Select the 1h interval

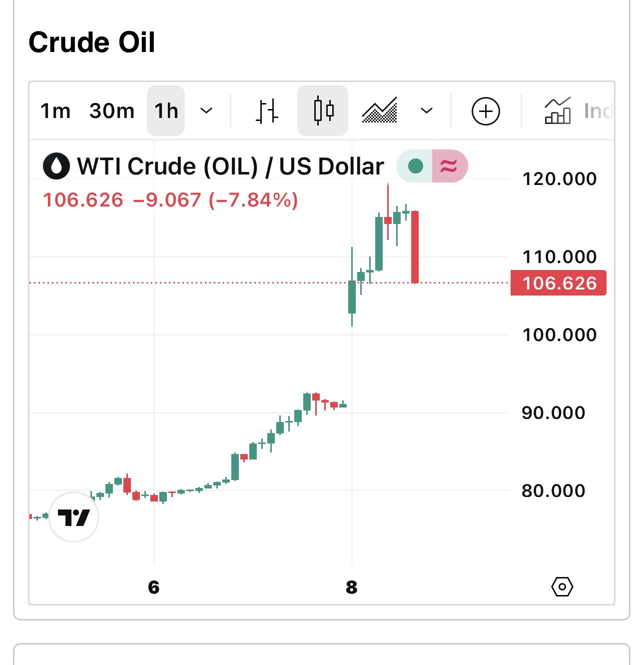[x=166, y=111]
